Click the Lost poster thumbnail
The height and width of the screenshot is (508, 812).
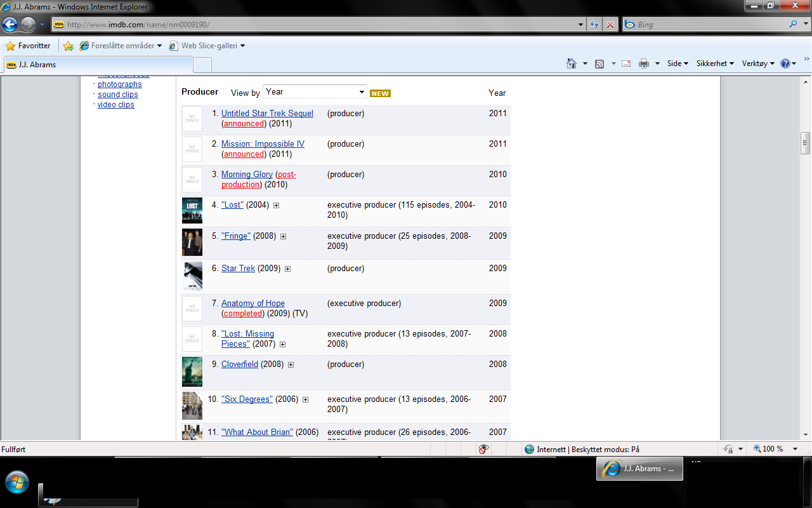tap(192, 211)
